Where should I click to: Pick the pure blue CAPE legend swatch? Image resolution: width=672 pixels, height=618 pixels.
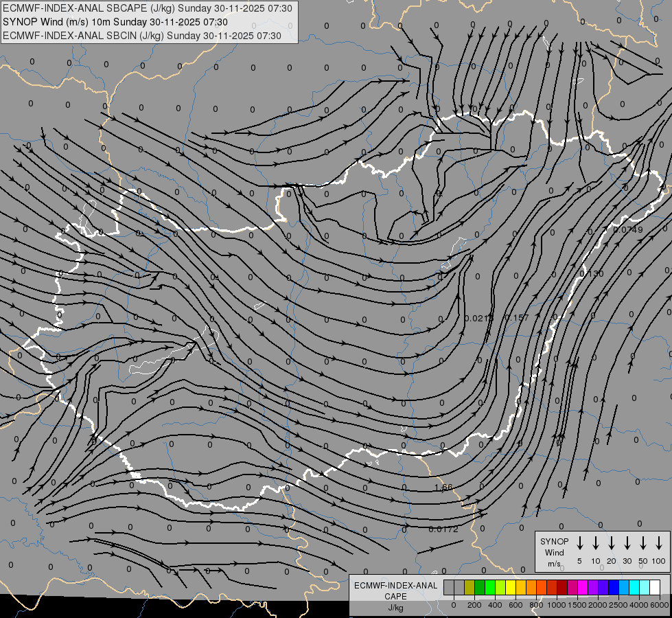614,587
